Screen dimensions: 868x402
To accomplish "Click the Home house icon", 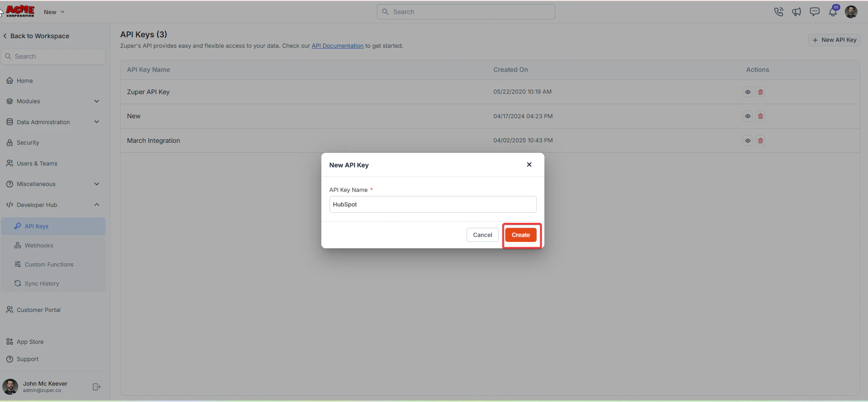I will click(10, 80).
